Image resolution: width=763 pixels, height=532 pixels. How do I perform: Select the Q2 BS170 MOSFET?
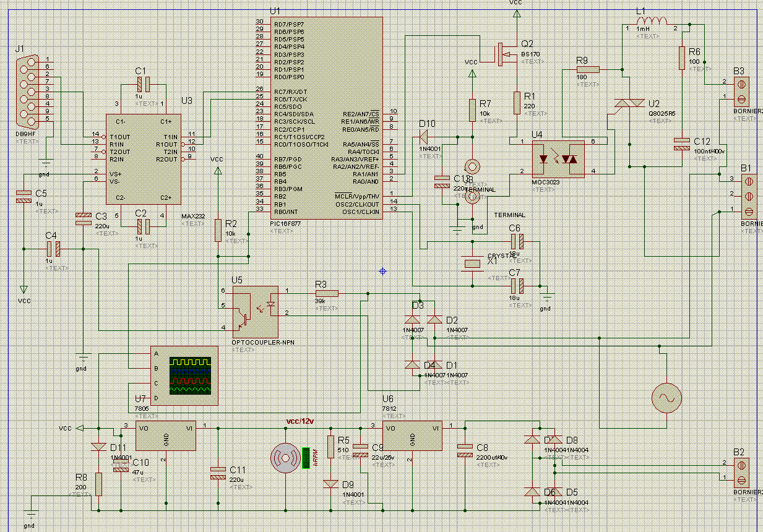[x=507, y=55]
